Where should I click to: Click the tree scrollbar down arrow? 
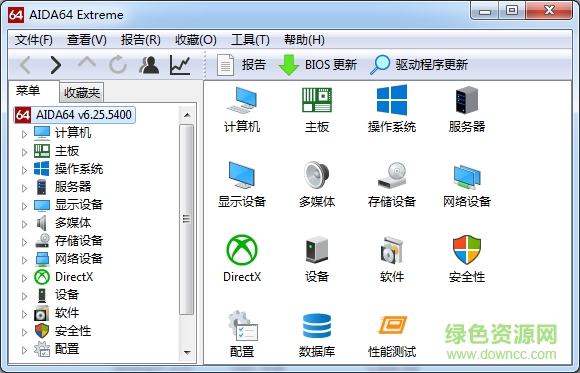pyautogui.click(x=187, y=353)
